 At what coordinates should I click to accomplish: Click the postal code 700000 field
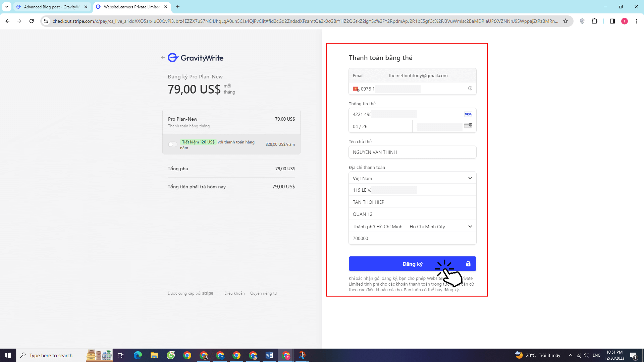(x=412, y=238)
